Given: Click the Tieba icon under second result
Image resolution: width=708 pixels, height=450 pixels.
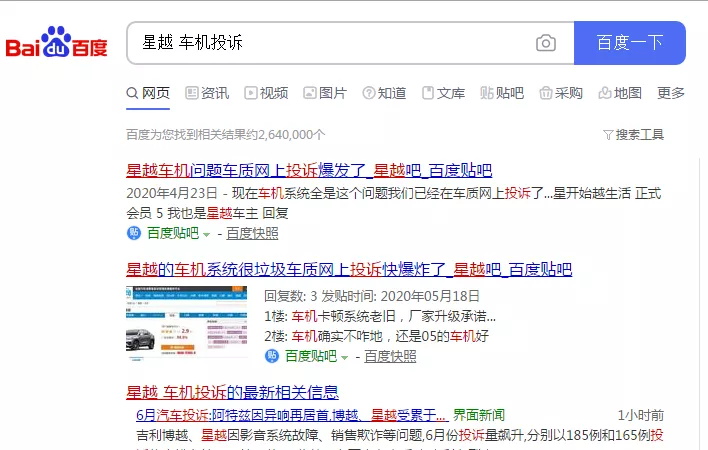Looking at the screenshot, I should pos(272,357).
